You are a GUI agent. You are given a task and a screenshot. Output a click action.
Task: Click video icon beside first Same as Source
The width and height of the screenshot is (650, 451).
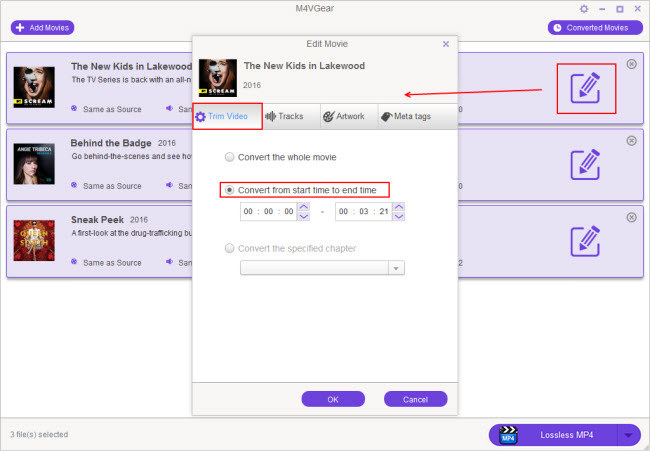click(74, 109)
